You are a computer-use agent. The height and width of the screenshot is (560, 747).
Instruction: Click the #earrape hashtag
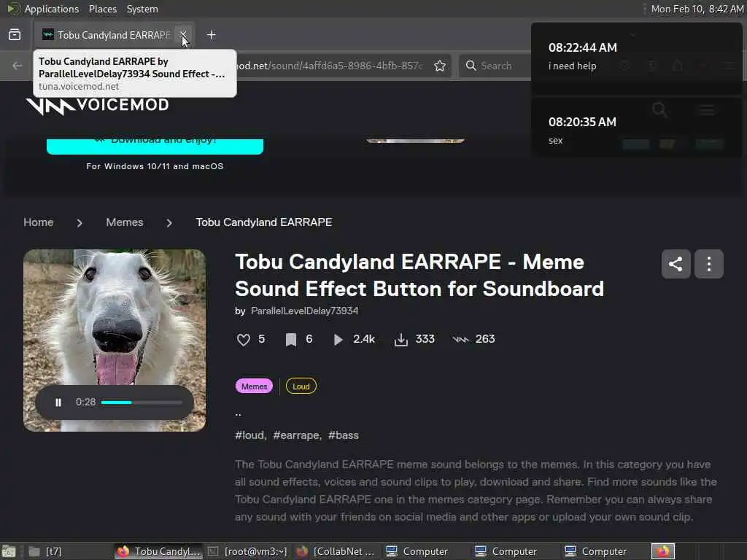click(x=296, y=435)
